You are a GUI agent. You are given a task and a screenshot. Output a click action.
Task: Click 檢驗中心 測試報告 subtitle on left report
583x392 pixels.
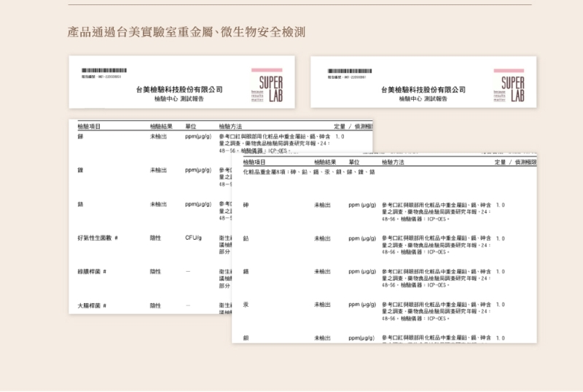click(179, 98)
